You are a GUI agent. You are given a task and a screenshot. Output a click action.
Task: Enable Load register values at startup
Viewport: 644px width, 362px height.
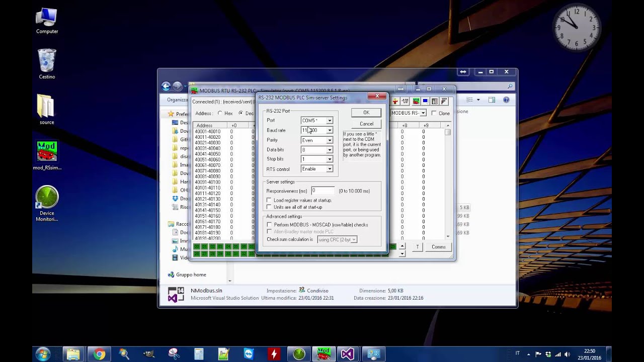coord(269,200)
